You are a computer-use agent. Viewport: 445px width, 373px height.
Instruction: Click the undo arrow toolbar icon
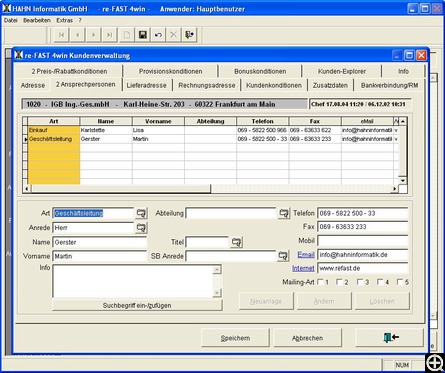pos(158,35)
